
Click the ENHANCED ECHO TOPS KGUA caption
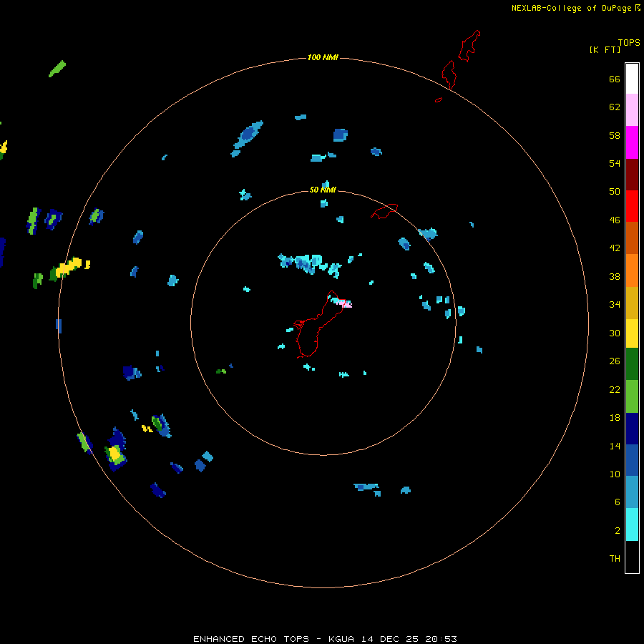[x=325, y=639]
